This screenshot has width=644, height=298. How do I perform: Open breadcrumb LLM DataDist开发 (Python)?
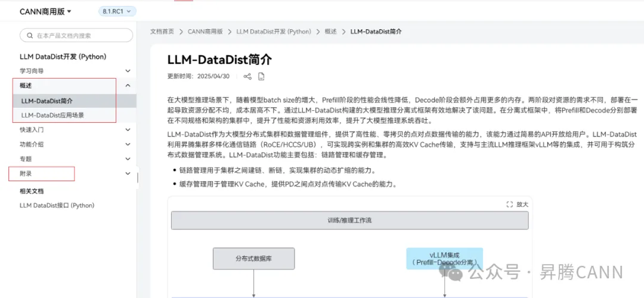274,32
